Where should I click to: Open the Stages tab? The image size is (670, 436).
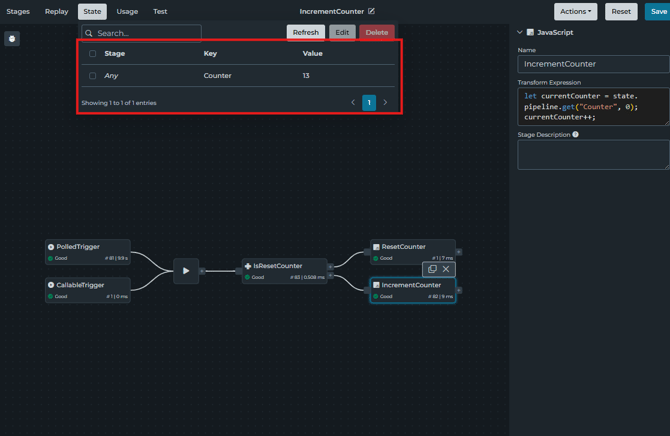point(18,12)
